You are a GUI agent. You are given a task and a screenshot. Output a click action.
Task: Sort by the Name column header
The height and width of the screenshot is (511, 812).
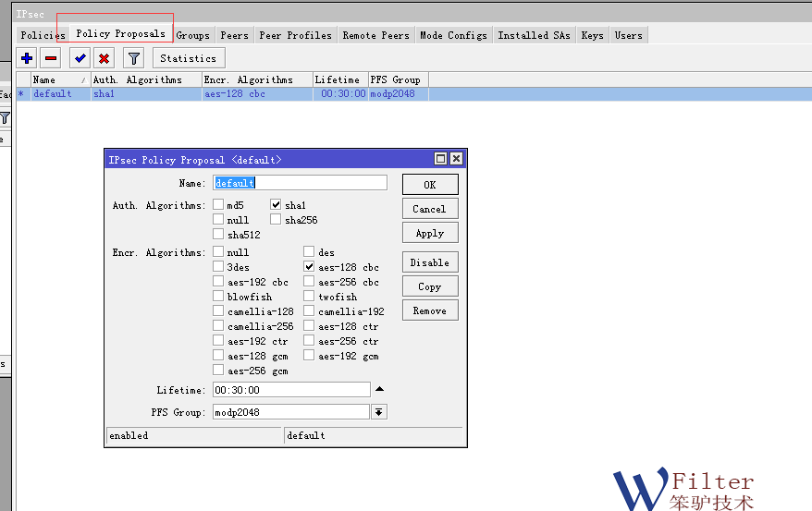[x=55, y=79]
